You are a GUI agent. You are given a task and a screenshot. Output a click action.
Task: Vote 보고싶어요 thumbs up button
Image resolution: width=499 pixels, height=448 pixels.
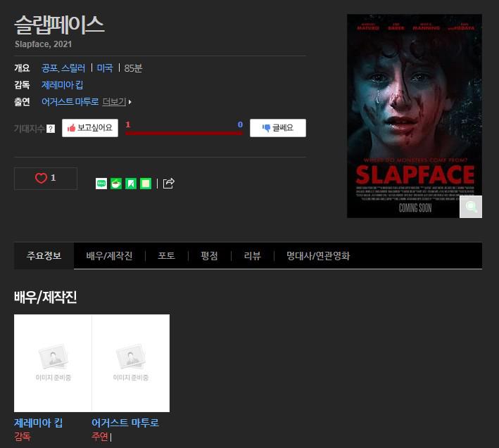pyautogui.click(x=90, y=128)
